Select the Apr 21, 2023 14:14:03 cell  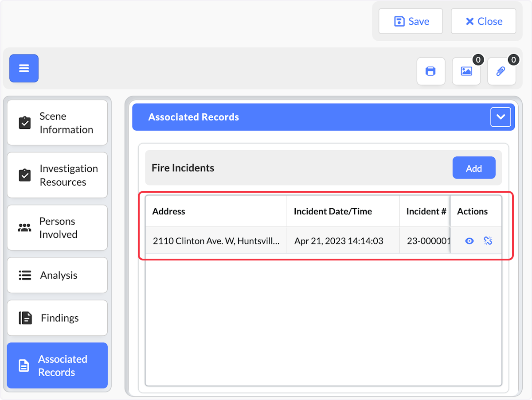point(343,241)
